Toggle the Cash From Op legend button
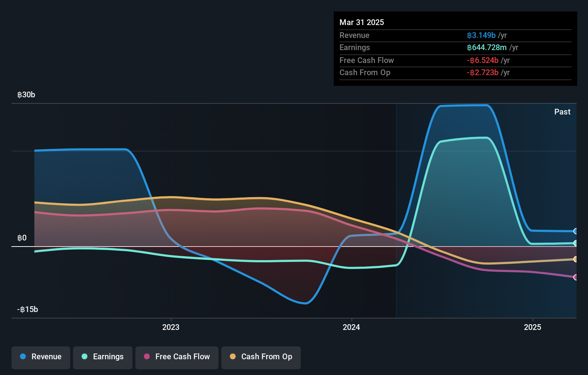This screenshot has width=588, height=375. (x=261, y=357)
